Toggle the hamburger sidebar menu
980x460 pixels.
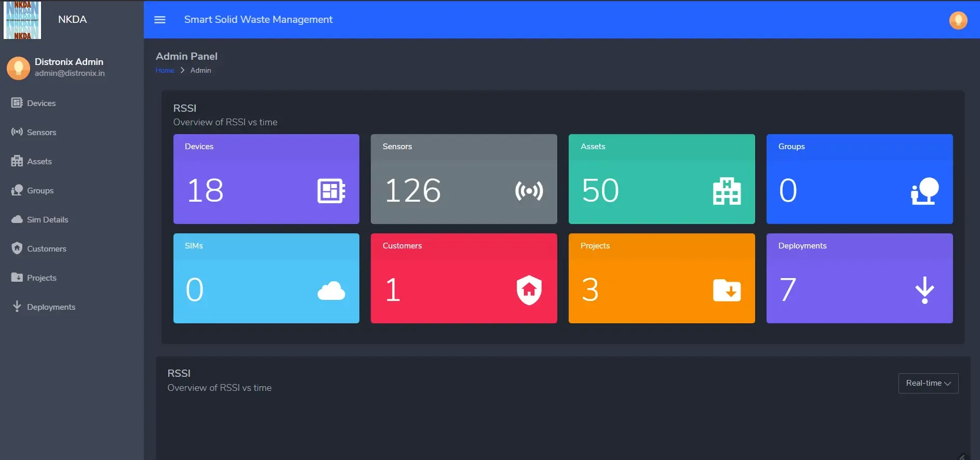[x=160, y=20]
